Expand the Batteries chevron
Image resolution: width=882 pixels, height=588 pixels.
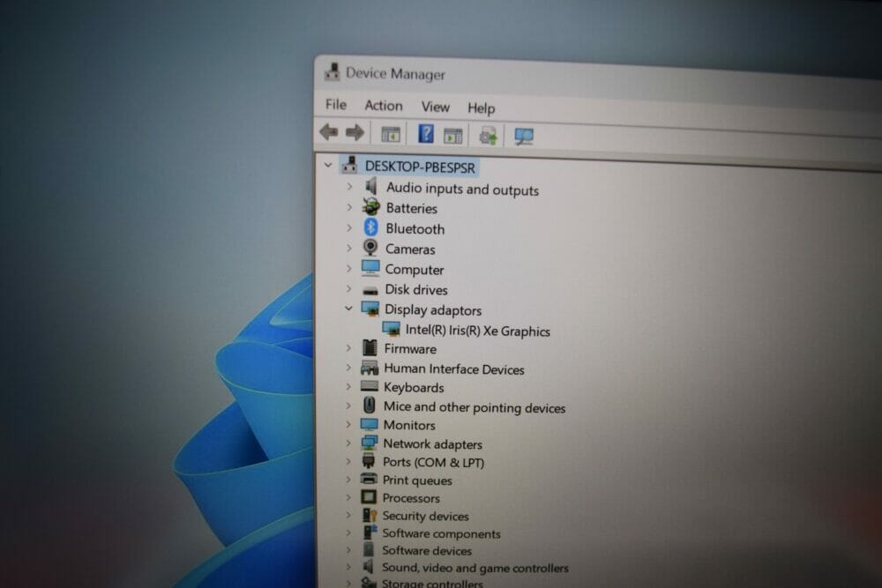point(349,207)
